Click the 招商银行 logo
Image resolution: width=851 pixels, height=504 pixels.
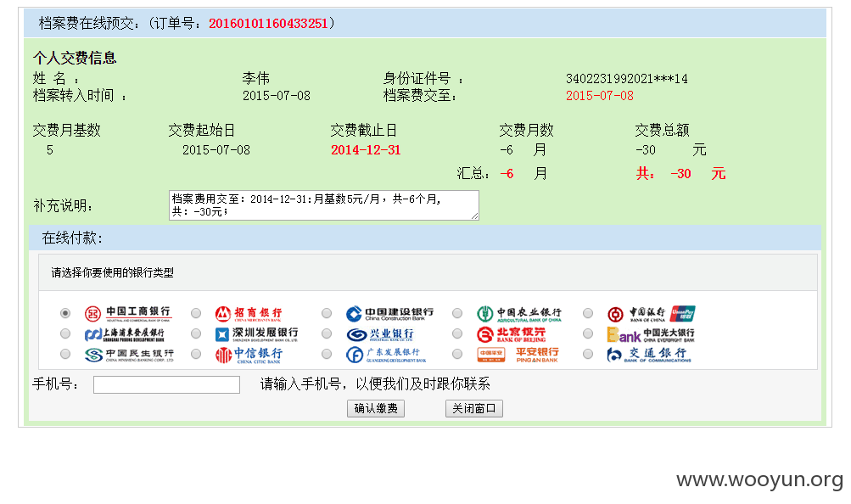tap(249, 314)
